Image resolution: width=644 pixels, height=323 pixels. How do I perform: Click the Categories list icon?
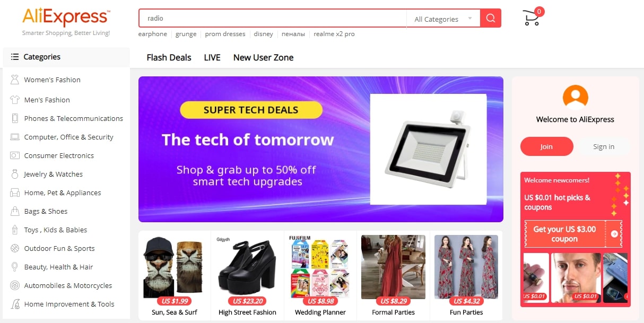(15, 57)
